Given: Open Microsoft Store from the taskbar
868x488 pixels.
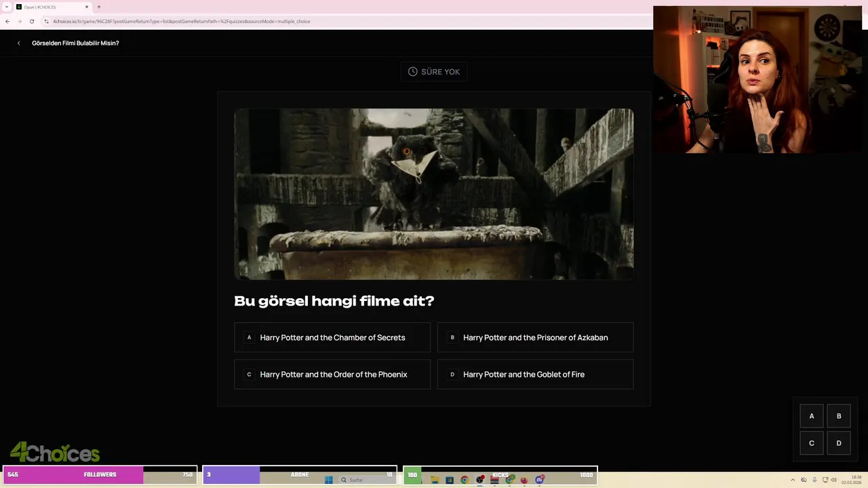Looking at the screenshot, I should (x=450, y=480).
